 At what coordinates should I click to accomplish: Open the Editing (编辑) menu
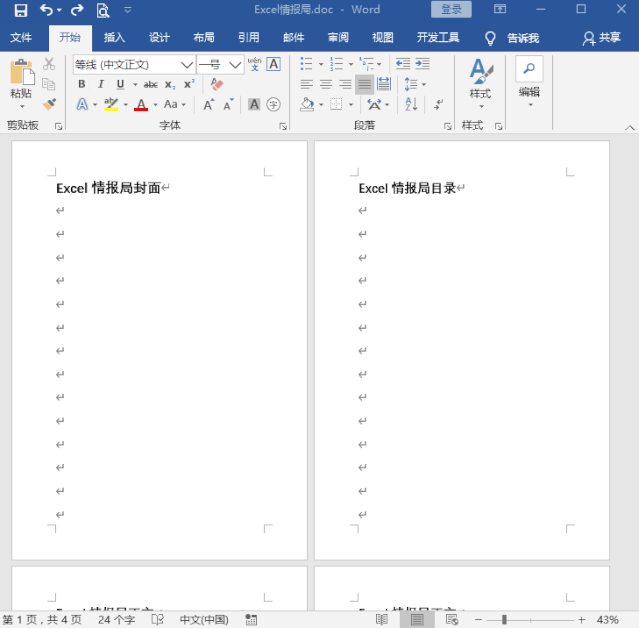pyautogui.click(x=529, y=82)
